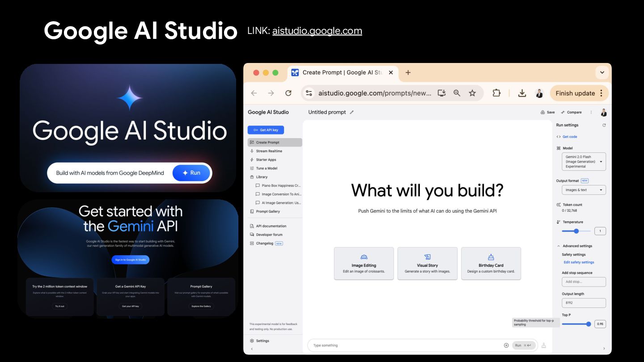Open the Output format dropdown Images & text
The image size is (644, 362).
pyautogui.click(x=584, y=190)
